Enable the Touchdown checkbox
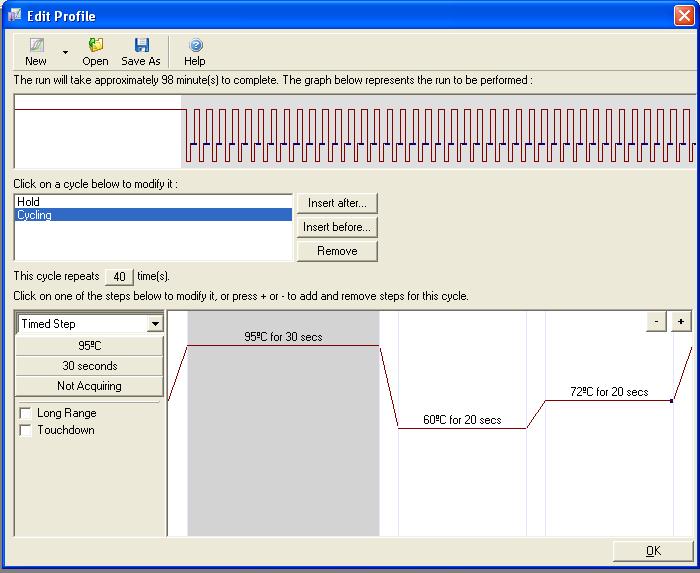This screenshot has height=573, width=700. click(26, 430)
